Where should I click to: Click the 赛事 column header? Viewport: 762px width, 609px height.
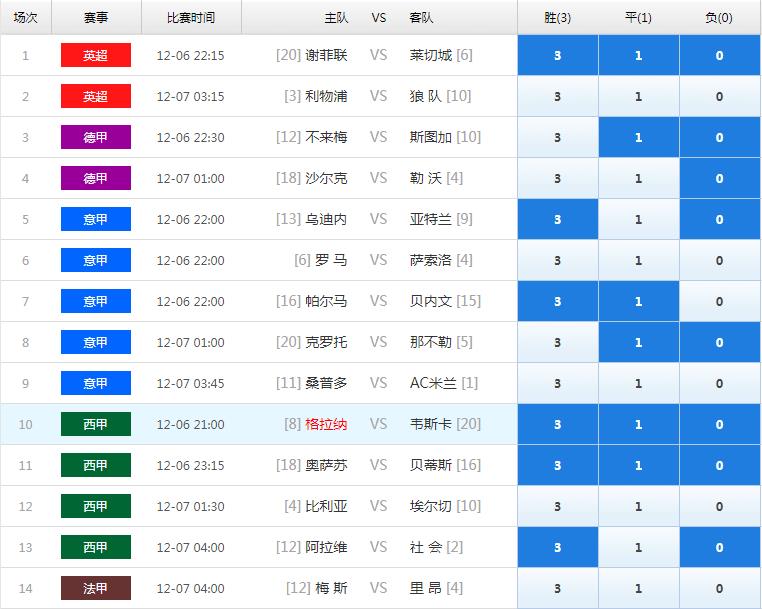click(x=96, y=18)
